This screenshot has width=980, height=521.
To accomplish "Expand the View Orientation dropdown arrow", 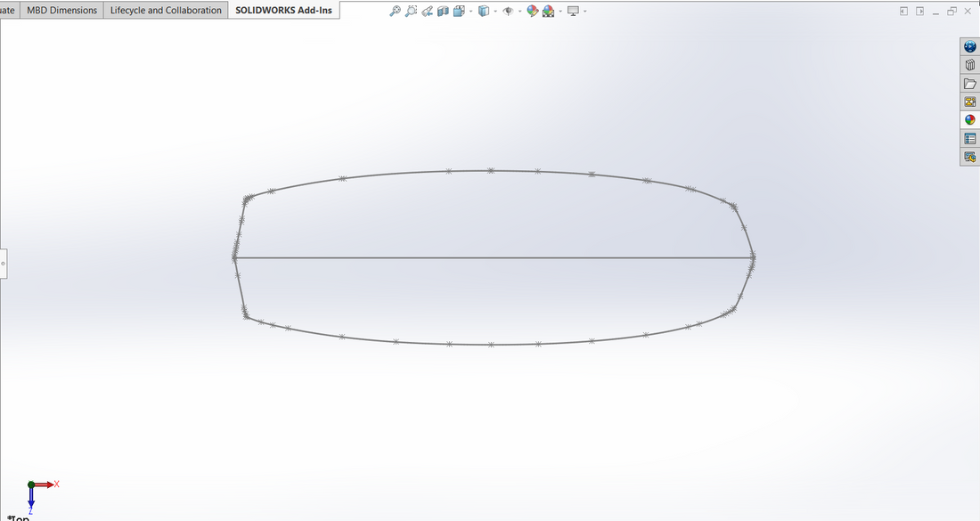I will tap(470, 12).
